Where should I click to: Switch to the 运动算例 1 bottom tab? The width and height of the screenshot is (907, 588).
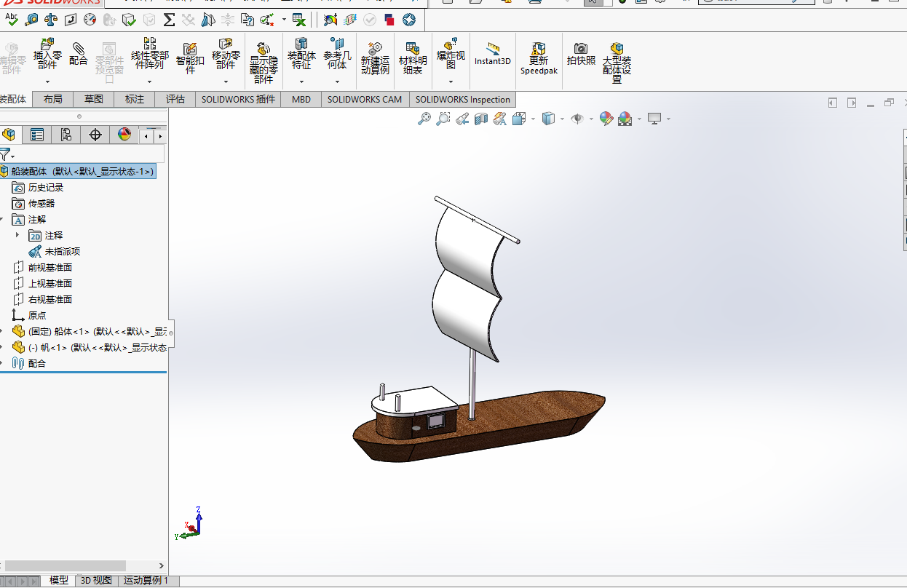(x=146, y=580)
